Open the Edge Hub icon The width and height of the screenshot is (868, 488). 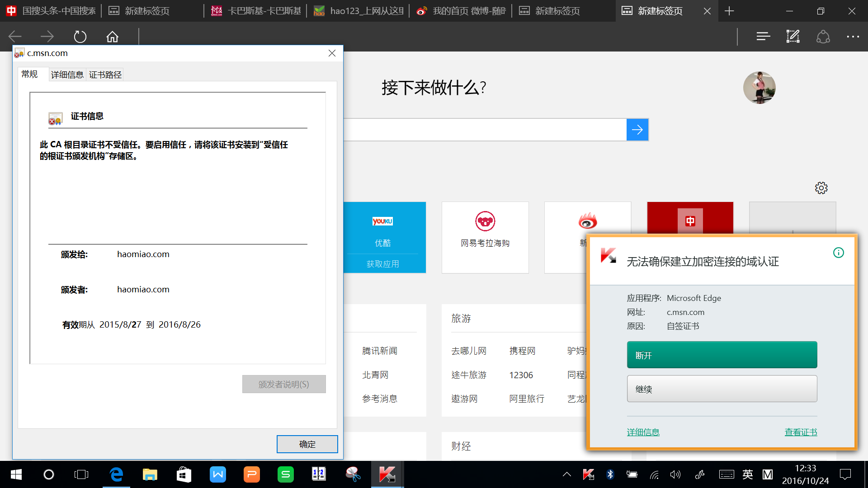click(x=763, y=37)
